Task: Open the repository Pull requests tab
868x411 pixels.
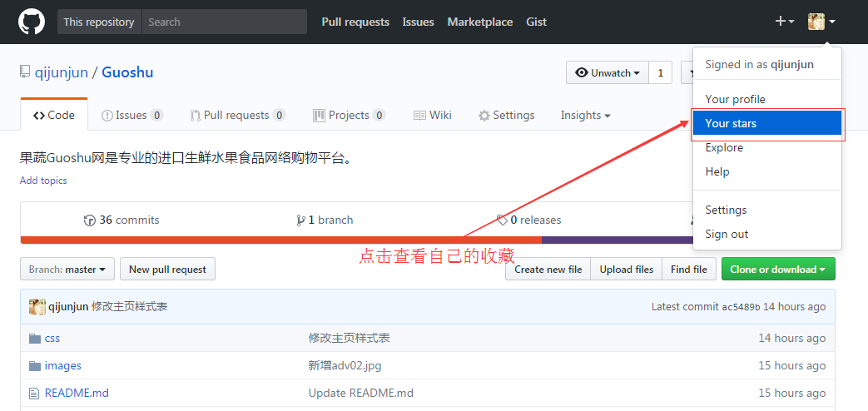Action: [238, 115]
